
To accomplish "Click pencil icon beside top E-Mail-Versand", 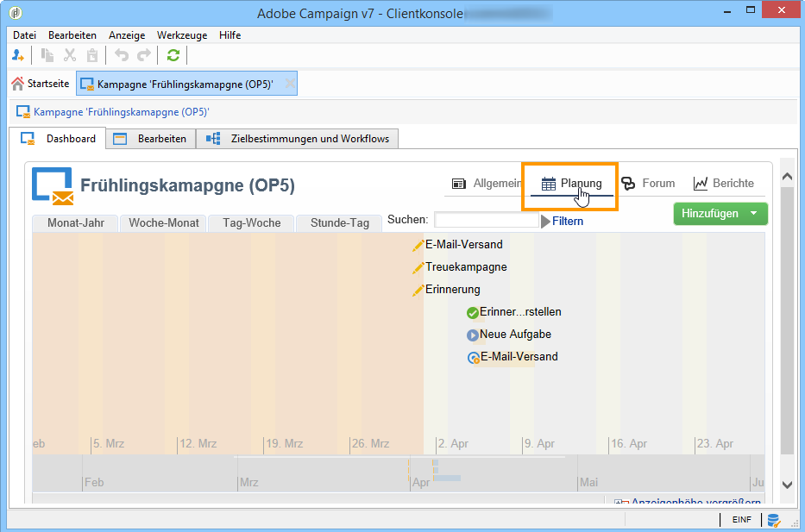I will point(418,246).
